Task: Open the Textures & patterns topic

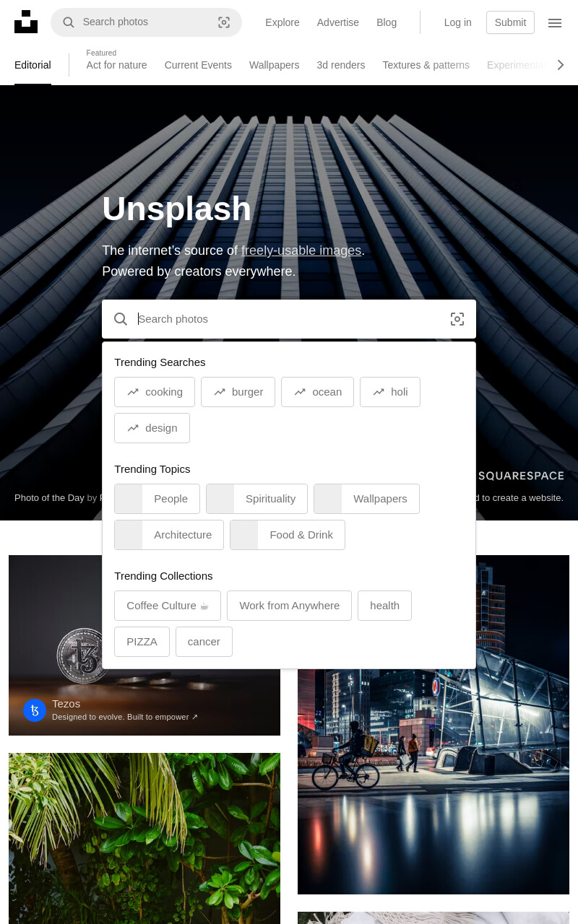Action: point(426,65)
